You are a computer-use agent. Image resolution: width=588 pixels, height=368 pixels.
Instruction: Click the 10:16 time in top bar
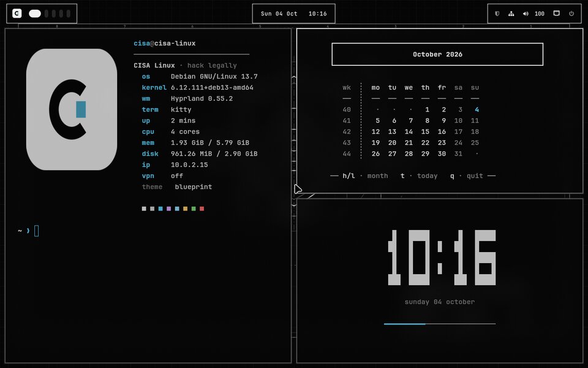(318, 13)
